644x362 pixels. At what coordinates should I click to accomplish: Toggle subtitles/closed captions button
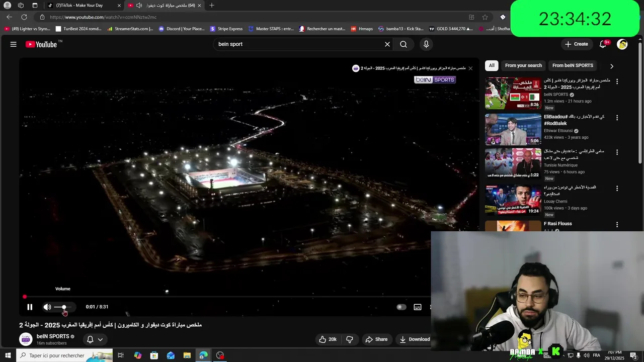[x=418, y=307]
